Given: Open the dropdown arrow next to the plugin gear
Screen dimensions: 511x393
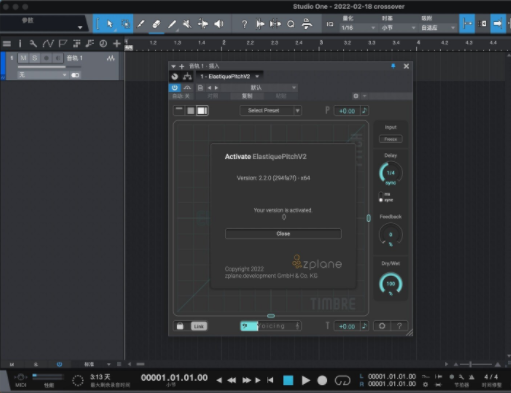Looking at the screenshot, I should click(x=364, y=96).
